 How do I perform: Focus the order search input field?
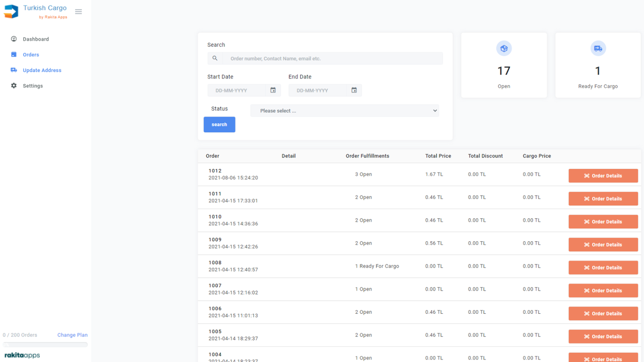pos(333,58)
